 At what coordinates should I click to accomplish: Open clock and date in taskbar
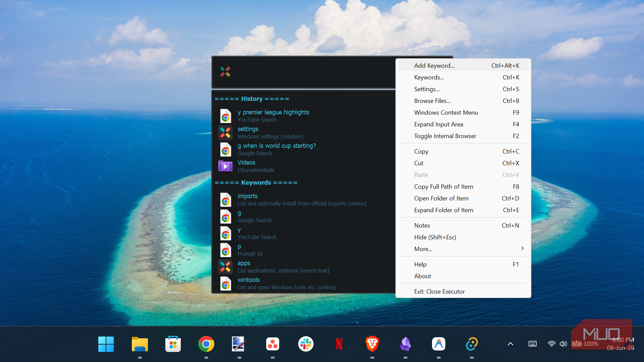click(x=621, y=344)
